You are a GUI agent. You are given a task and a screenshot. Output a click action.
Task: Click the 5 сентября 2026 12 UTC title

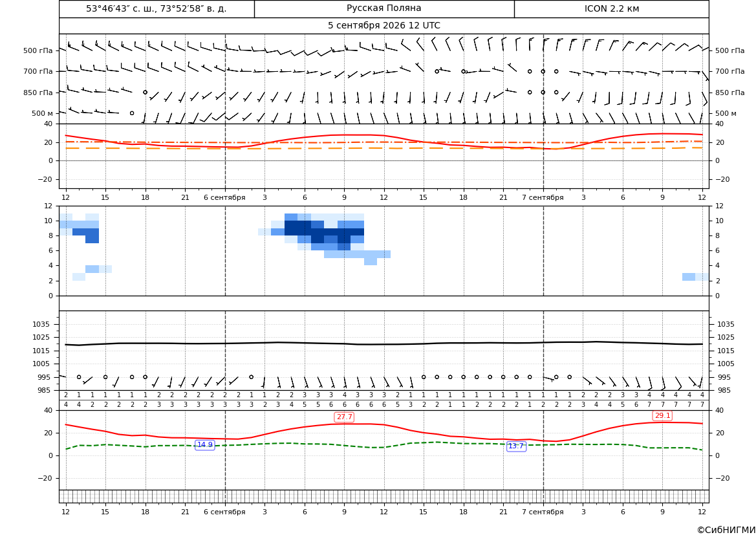[383, 26]
